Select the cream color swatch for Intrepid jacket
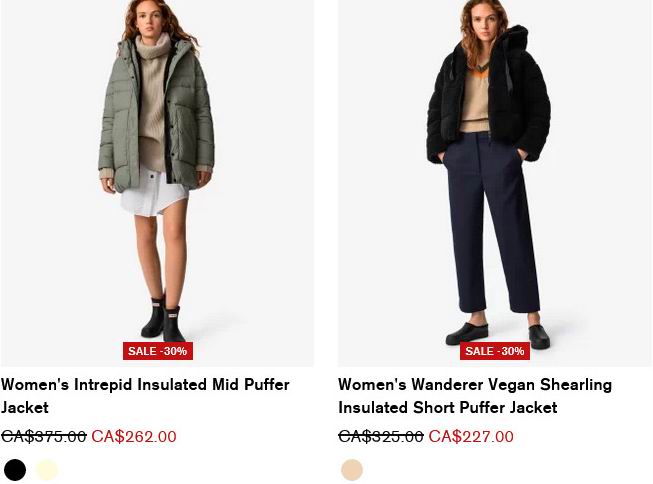653x484 pixels. pos(47,470)
